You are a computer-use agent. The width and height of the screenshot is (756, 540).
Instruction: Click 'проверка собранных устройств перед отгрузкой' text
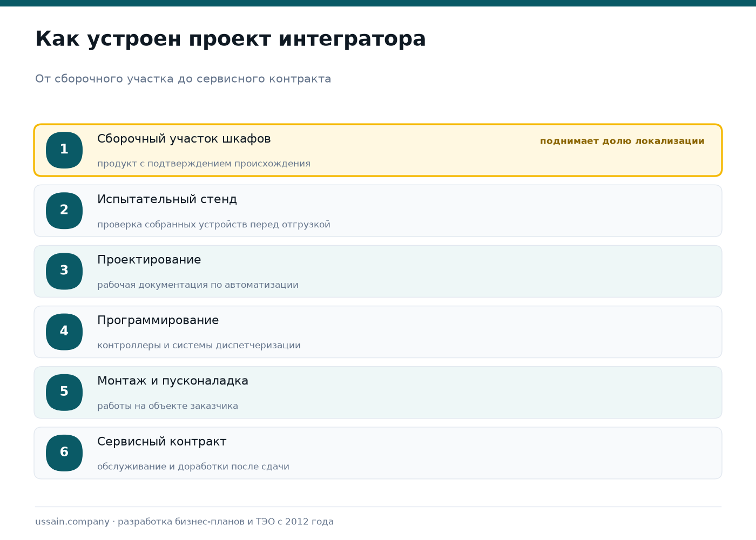(x=214, y=224)
